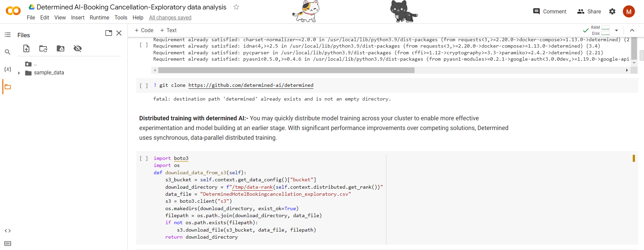Open the find and replace panel
644x250 pixels.
(7, 52)
